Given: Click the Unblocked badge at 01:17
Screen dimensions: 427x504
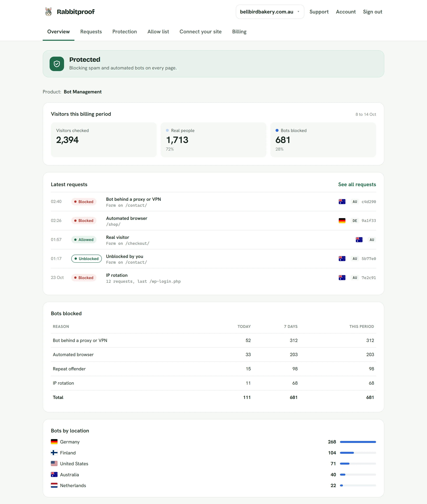Looking at the screenshot, I should click(x=86, y=258).
